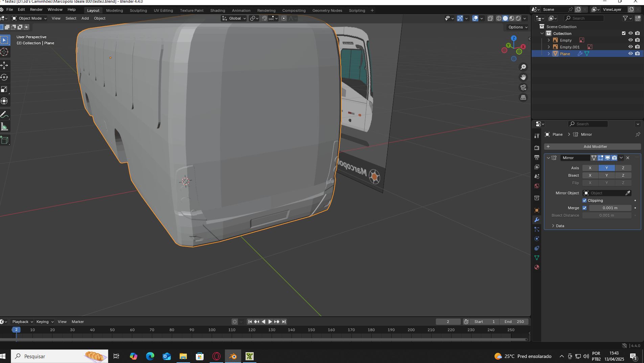
Task: Switch to the UV Editing workspace tab
Action: (163, 10)
